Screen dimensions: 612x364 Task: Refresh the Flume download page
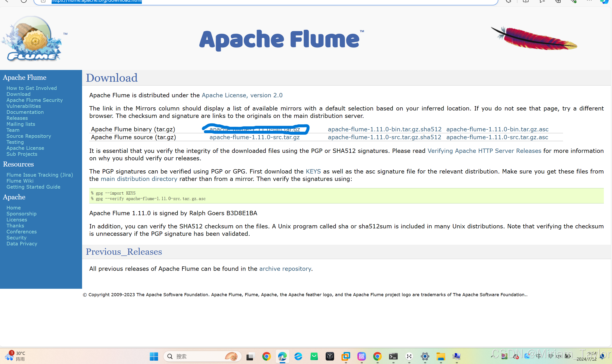24,1
